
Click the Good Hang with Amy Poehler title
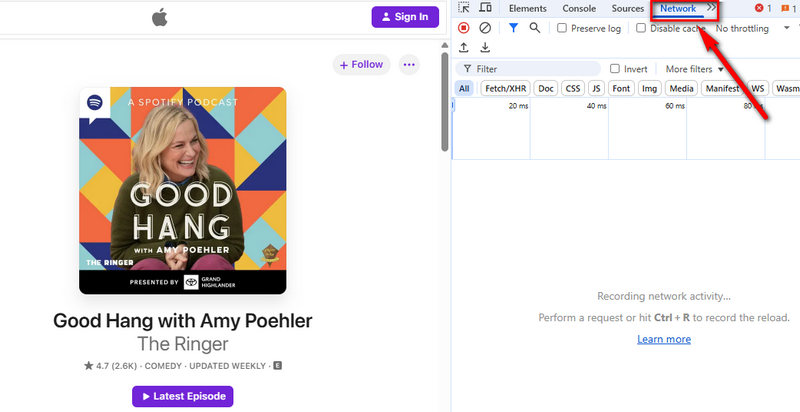tap(183, 321)
